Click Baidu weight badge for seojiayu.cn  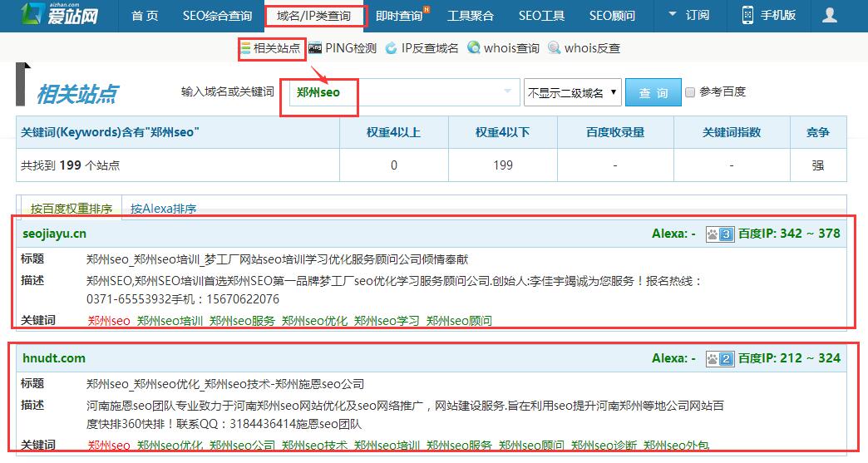[x=719, y=234]
